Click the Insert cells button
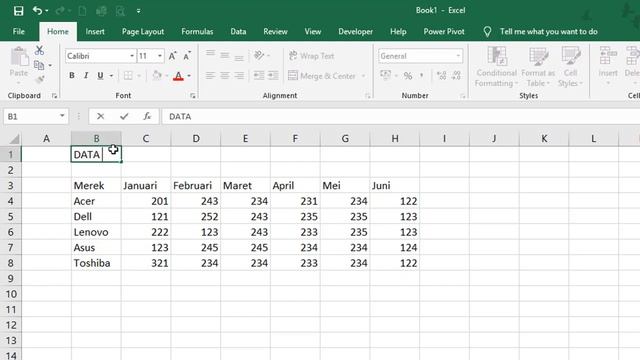This screenshot has height=360, width=640. 608,67
